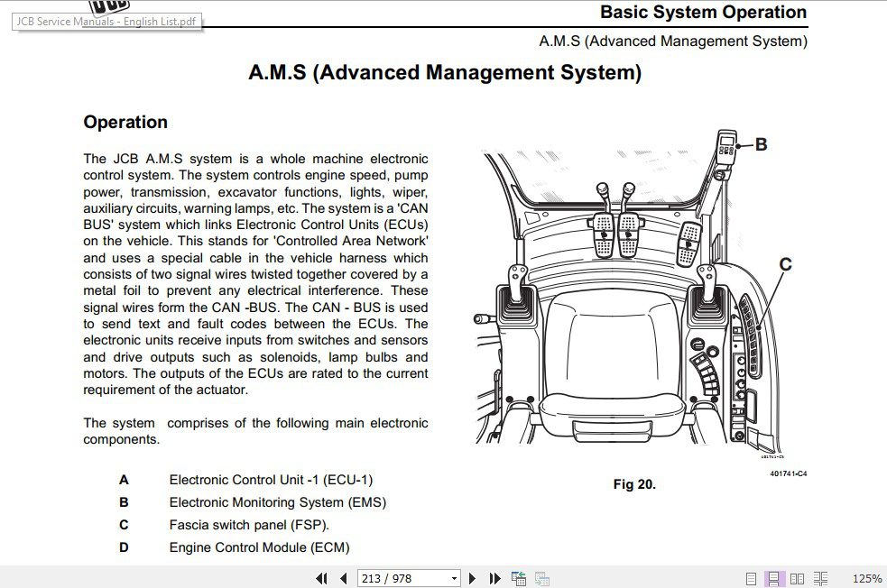Jump to the last page
Screen dimensions: 887x588
(495, 578)
